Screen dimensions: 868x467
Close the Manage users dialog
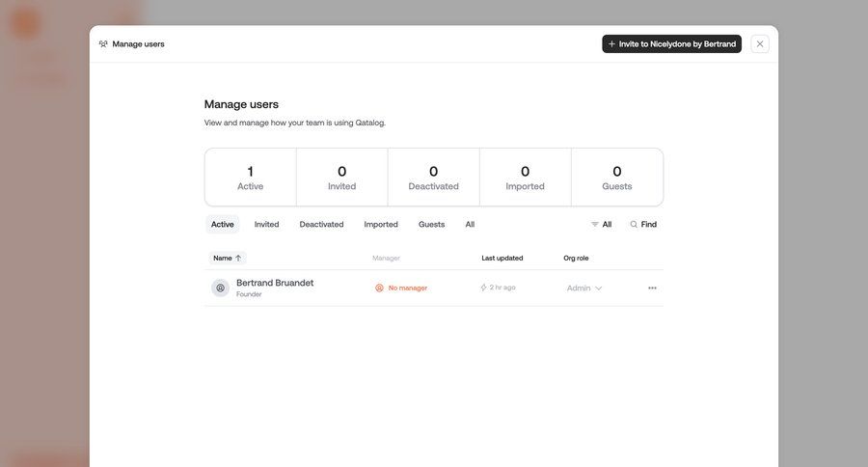click(x=760, y=43)
